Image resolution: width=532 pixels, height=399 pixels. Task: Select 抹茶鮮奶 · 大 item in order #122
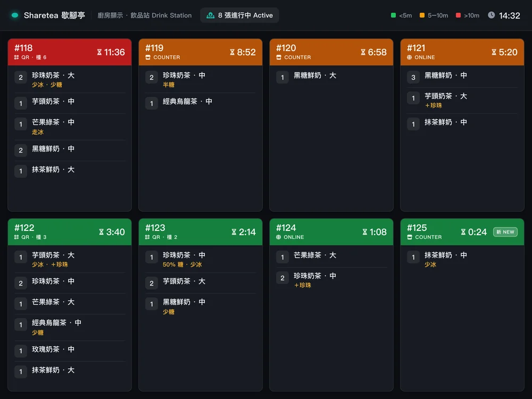[70, 371]
